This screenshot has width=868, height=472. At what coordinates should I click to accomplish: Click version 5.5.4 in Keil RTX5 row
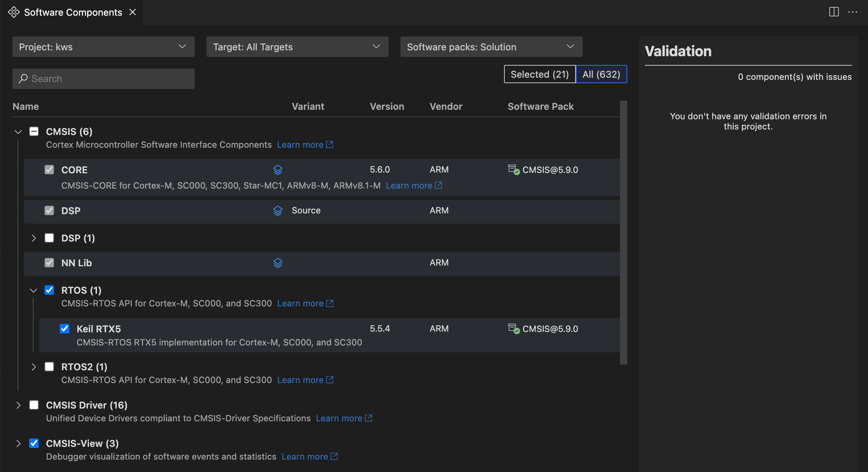coord(380,329)
